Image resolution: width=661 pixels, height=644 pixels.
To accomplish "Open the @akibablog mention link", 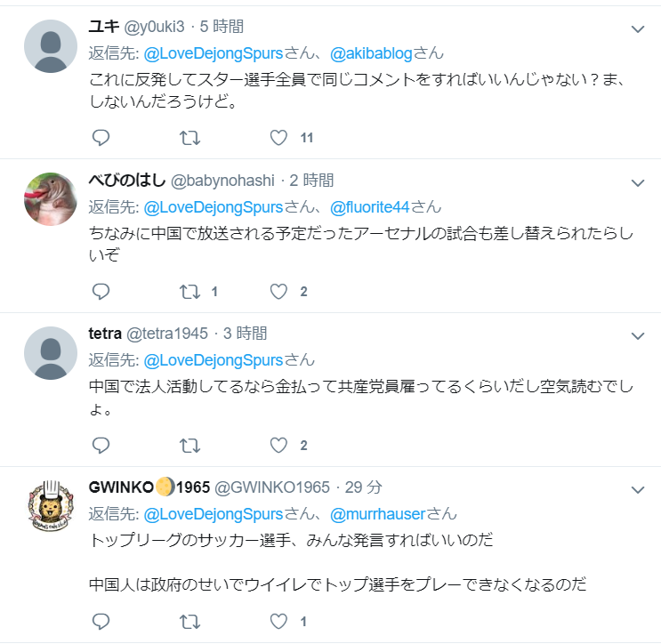I will pyautogui.click(x=371, y=53).
